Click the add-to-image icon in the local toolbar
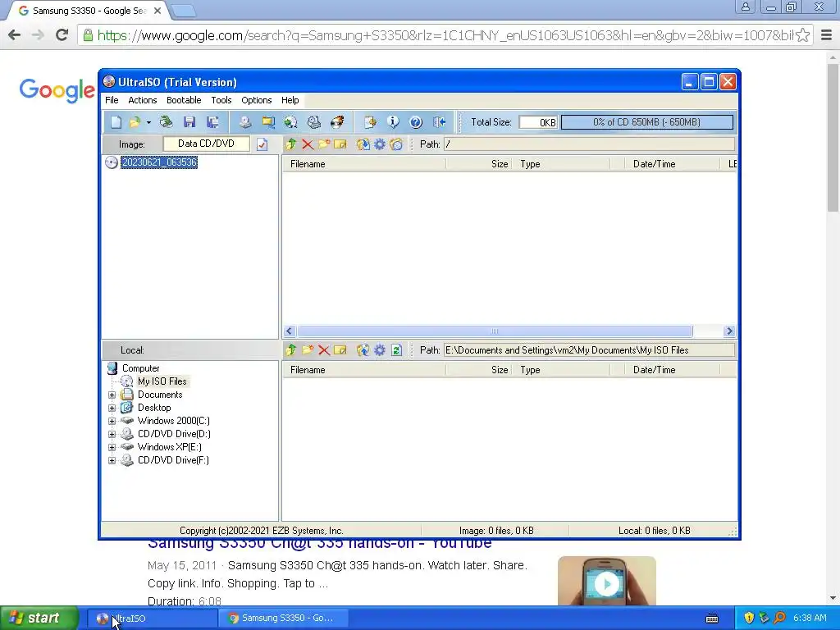 coord(363,349)
